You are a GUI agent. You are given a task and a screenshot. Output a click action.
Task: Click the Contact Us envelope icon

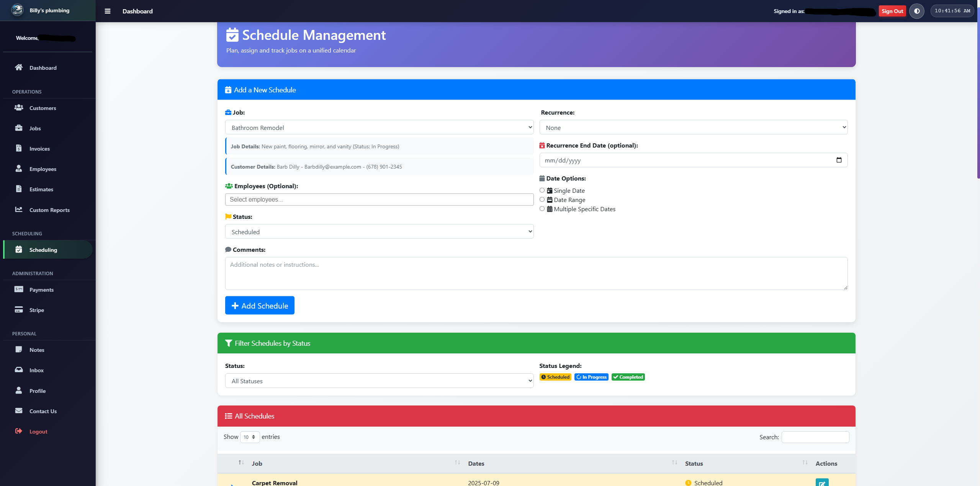(19, 411)
